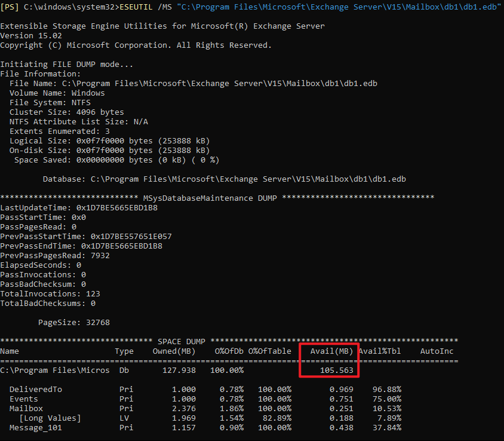The image size is (504, 441).
Task: Click the 'On-disk Size:' line
Action: tap(110, 151)
